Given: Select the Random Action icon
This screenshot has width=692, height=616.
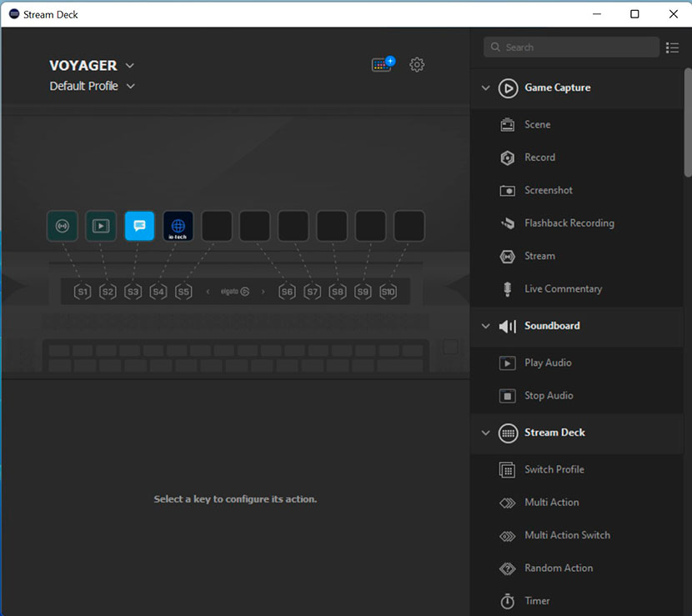Looking at the screenshot, I should click(507, 568).
